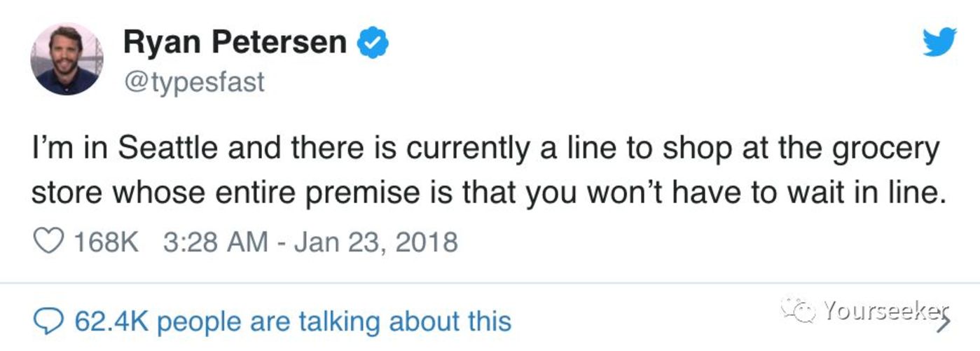Click the Ryan Petersen display name

(x=235, y=43)
